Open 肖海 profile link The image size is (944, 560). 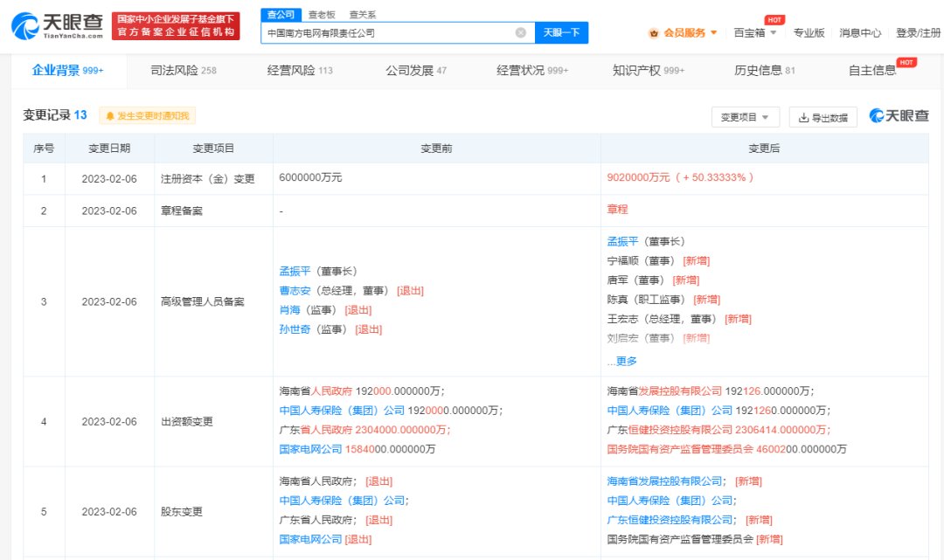point(289,310)
